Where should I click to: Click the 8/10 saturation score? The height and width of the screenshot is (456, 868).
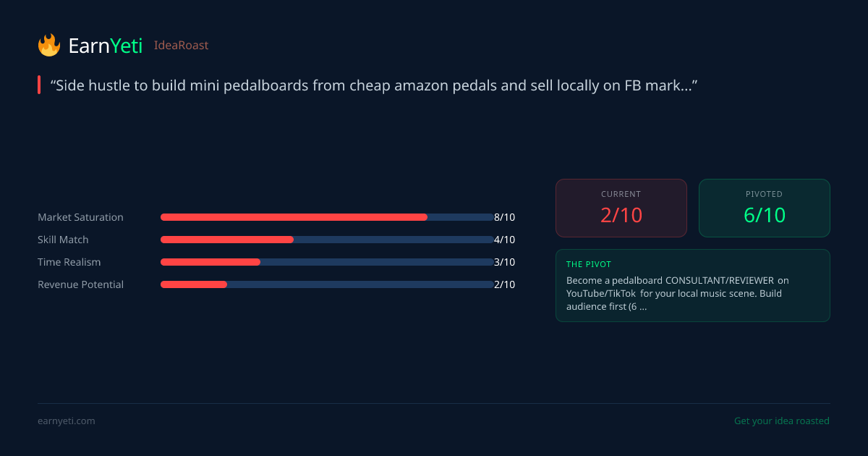pyautogui.click(x=504, y=217)
